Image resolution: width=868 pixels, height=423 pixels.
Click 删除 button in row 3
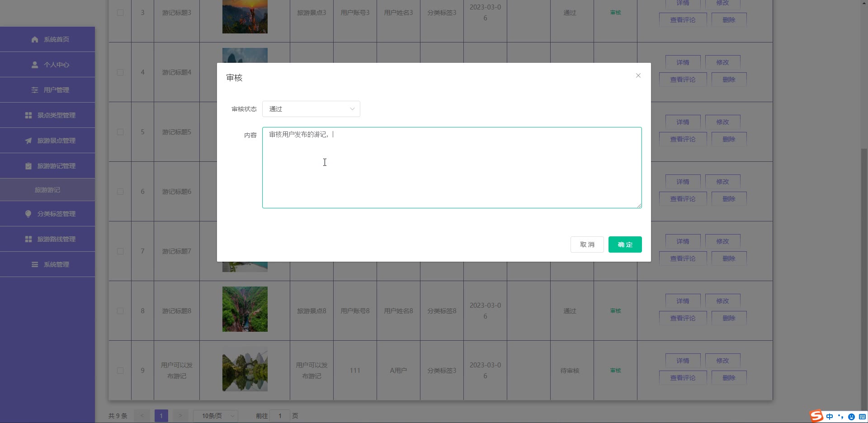tap(729, 20)
